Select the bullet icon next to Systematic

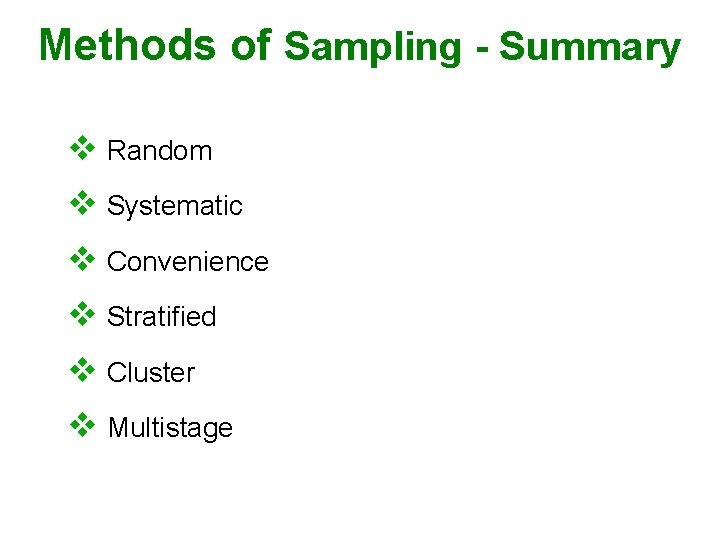pyautogui.click(x=81, y=204)
